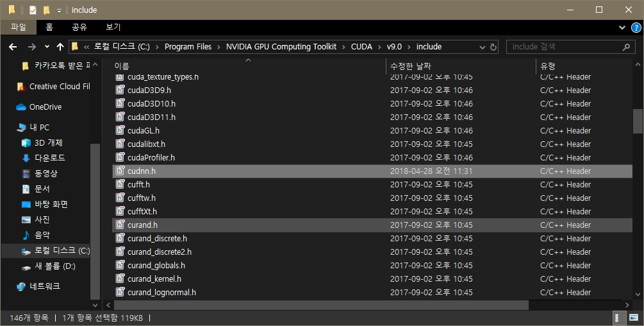This screenshot has height=326, width=644.
Task: Open 바탕 화면 in sidebar
Action: click(x=45, y=204)
